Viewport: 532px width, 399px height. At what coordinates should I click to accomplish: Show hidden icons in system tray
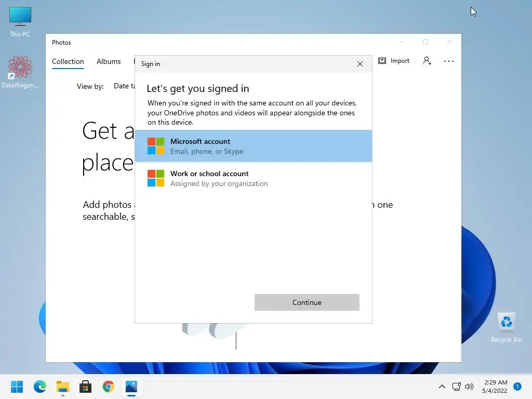point(442,387)
